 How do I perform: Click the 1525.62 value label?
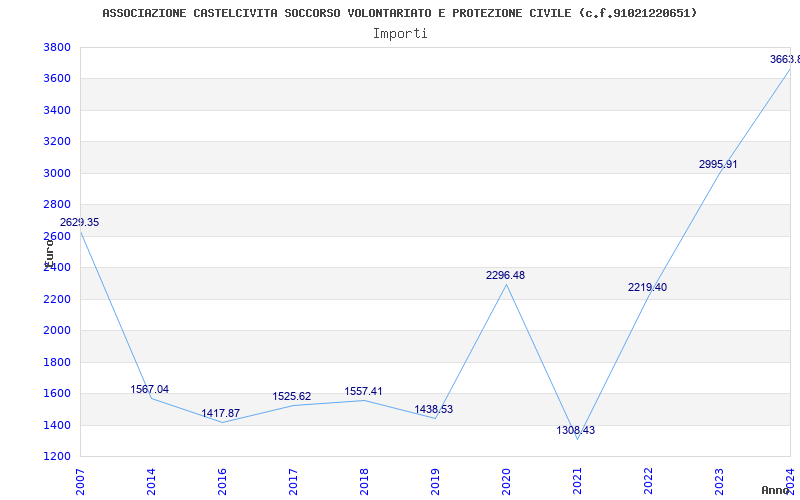291,396
